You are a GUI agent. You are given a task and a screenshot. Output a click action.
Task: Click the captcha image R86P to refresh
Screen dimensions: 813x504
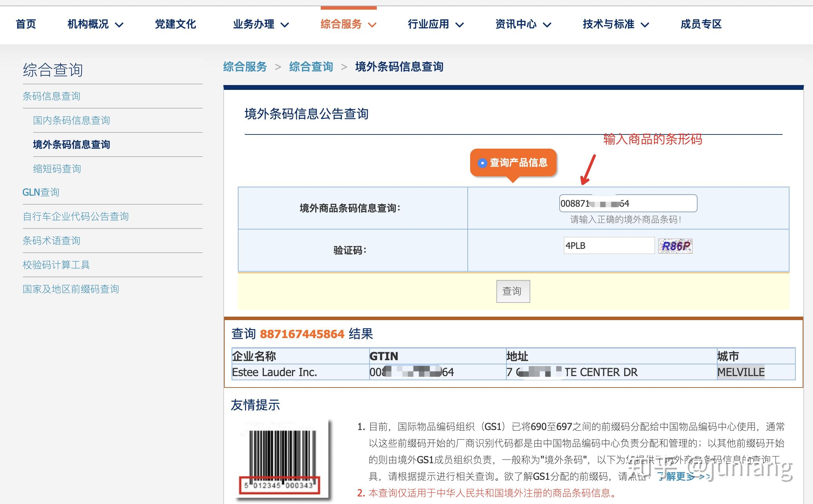(675, 246)
